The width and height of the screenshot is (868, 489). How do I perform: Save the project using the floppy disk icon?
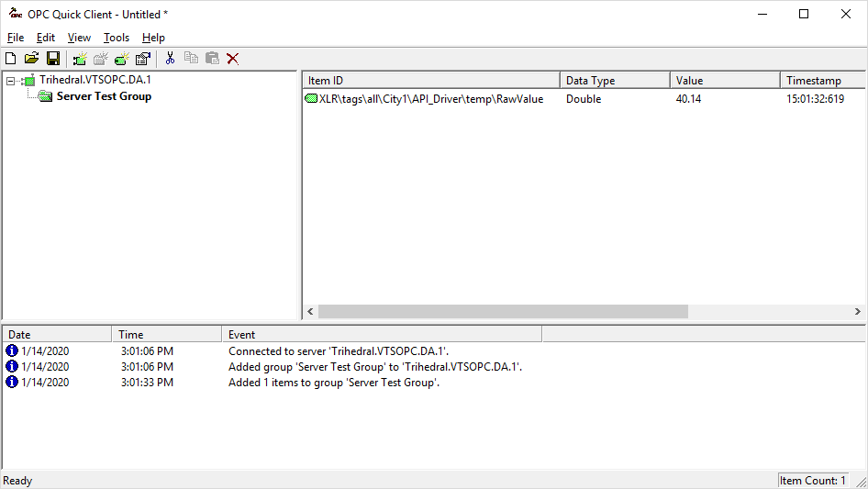pyautogui.click(x=53, y=58)
